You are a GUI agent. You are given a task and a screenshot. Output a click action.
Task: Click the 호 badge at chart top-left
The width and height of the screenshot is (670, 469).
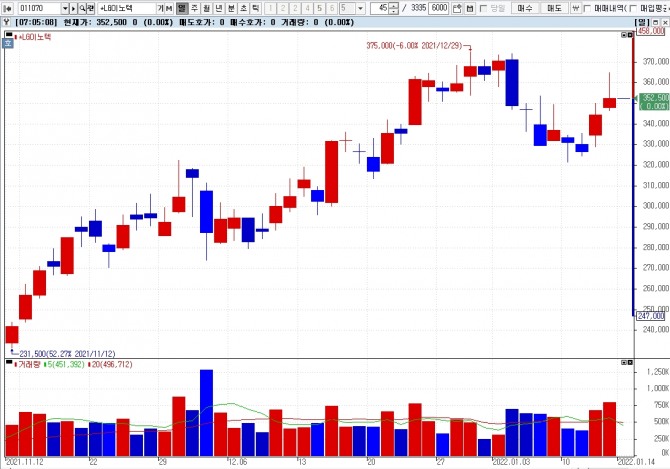coord(8,43)
